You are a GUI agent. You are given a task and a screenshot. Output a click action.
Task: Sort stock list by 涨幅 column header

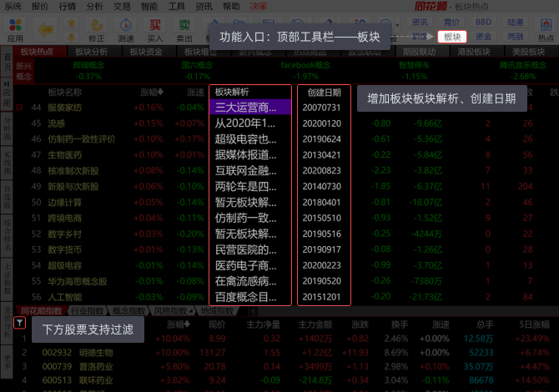pos(179,324)
